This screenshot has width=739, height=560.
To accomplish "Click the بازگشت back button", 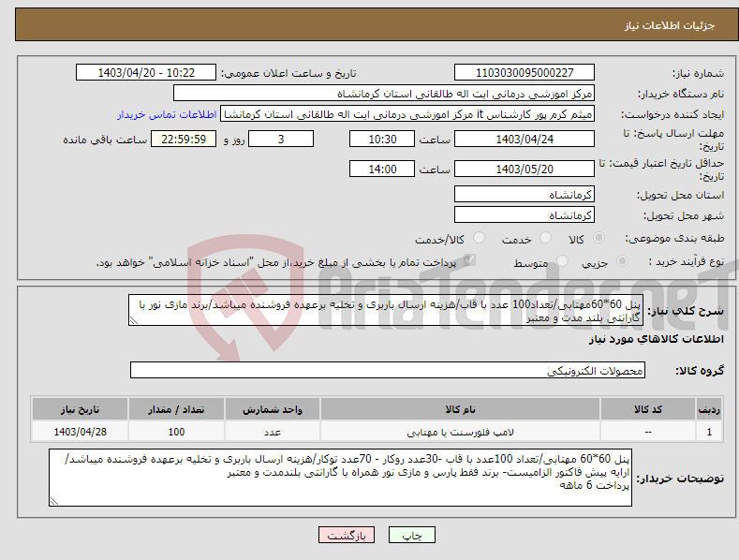I will pyautogui.click(x=347, y=535).
